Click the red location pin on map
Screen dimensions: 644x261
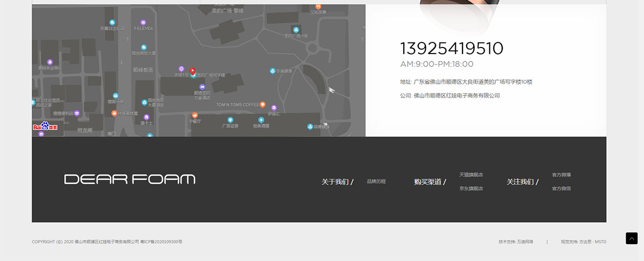tap(193, 72)
